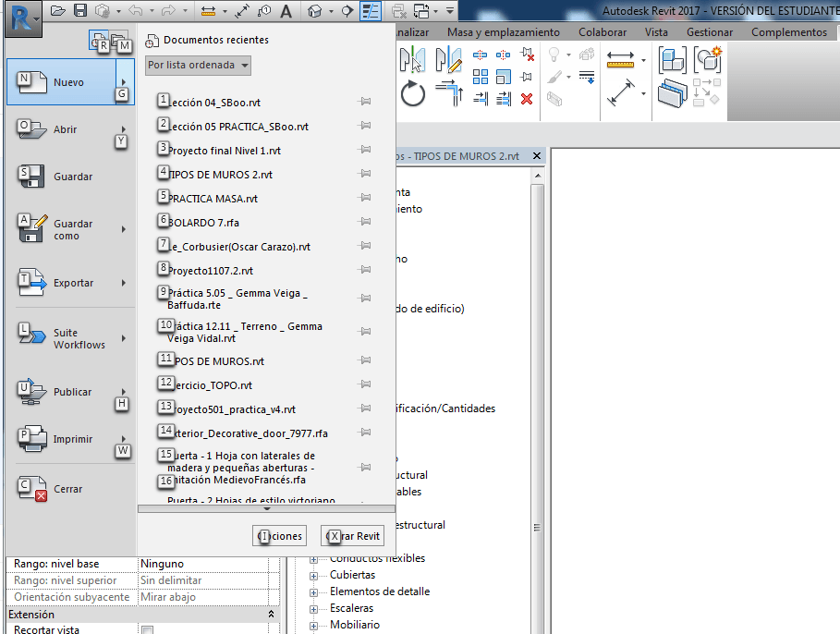The height and width of the screenshot is (634, 840).
Task: Toggle Thin Lines in quick access toolbar
Action: coord(371,11)
